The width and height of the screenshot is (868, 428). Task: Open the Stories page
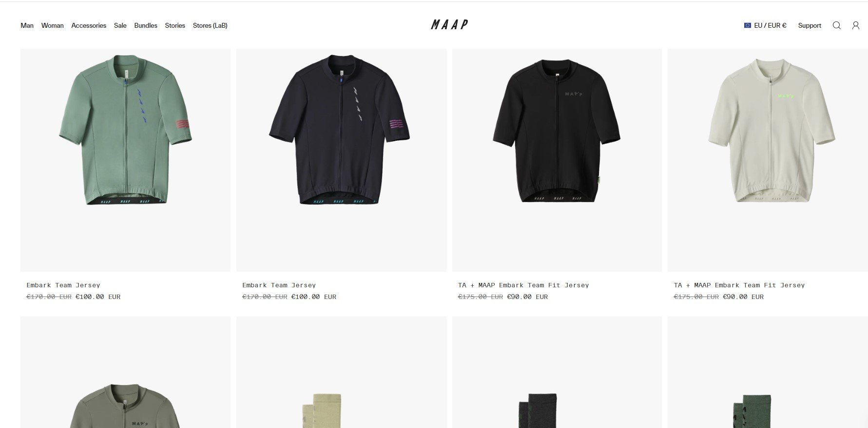click(x=175, y=25)
